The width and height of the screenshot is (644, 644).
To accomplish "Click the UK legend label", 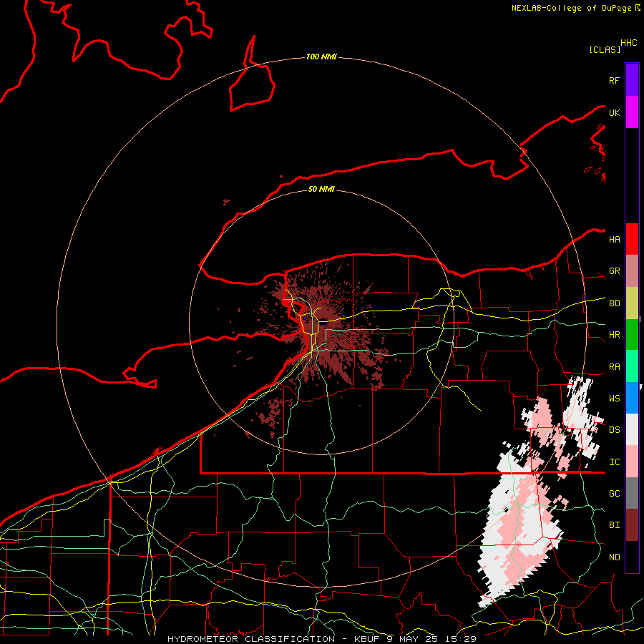I will coord(615,112).
